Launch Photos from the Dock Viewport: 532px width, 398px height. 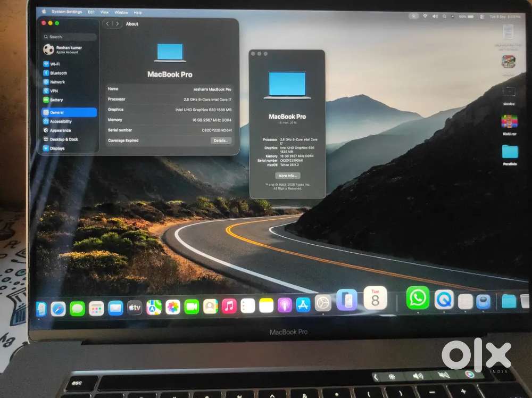coord(173,307)
